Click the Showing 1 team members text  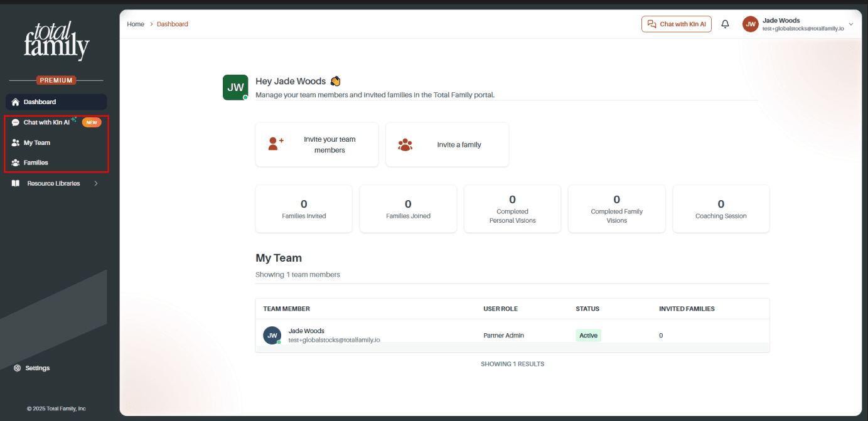pos(297,274)
